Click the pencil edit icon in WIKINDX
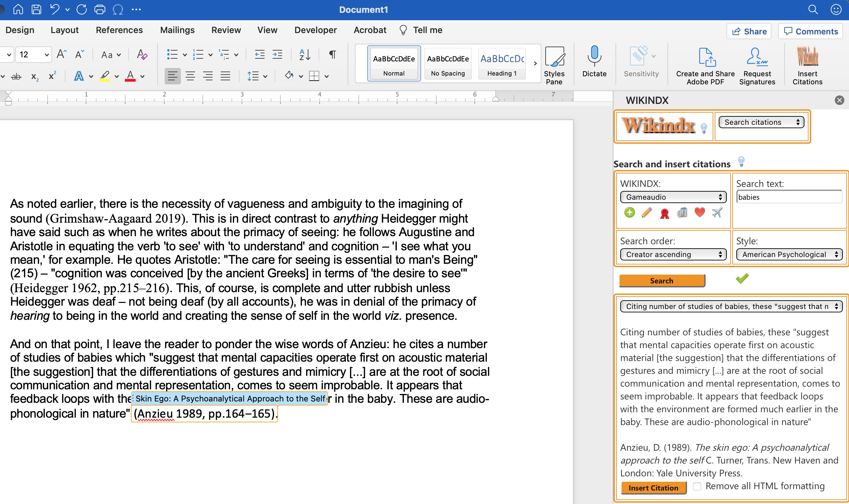This screenshot has width=849, height=504. 647,213
